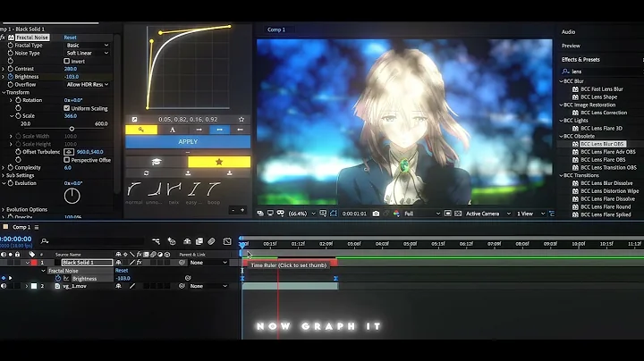Open the Fractal Type dropdown showing Basic

click(87, 45)
